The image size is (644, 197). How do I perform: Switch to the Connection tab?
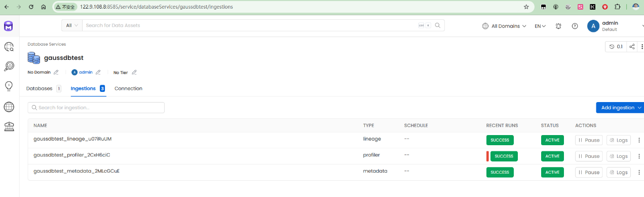[x=128, y=88]
